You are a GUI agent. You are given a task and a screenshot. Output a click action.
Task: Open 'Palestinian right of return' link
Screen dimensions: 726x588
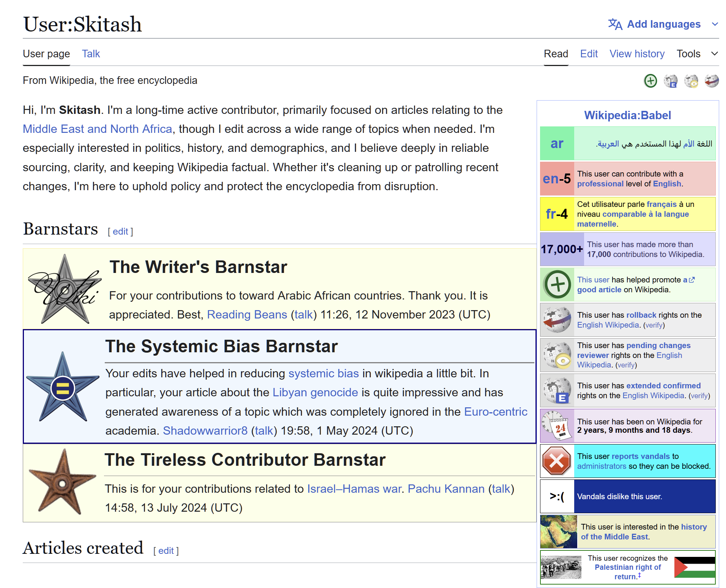click(x=628, y=572)
